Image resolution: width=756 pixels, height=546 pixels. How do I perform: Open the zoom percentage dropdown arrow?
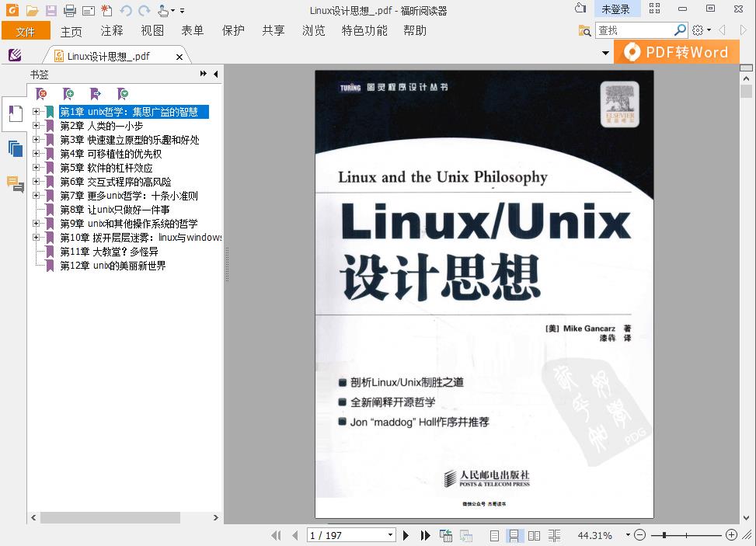tap(628, 535)
